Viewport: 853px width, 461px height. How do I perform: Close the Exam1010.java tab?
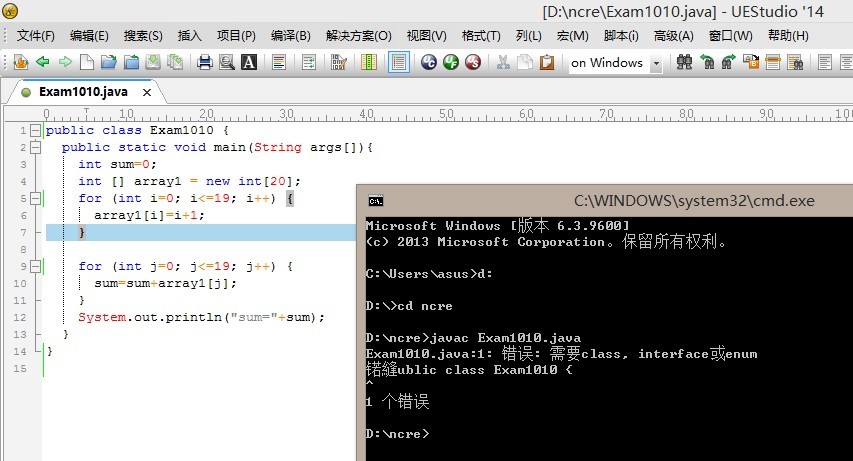tap(147, 93)
